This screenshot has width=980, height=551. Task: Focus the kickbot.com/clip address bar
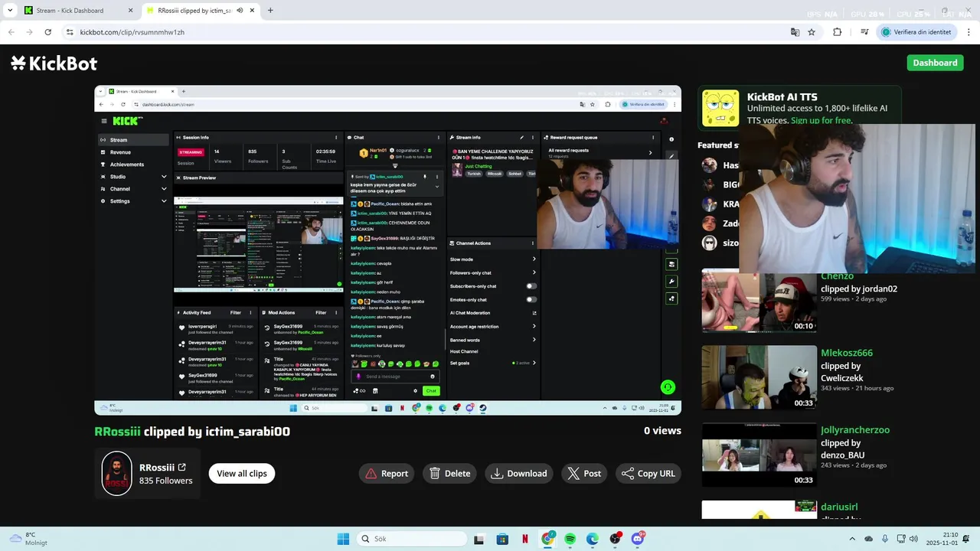point(429,32)
